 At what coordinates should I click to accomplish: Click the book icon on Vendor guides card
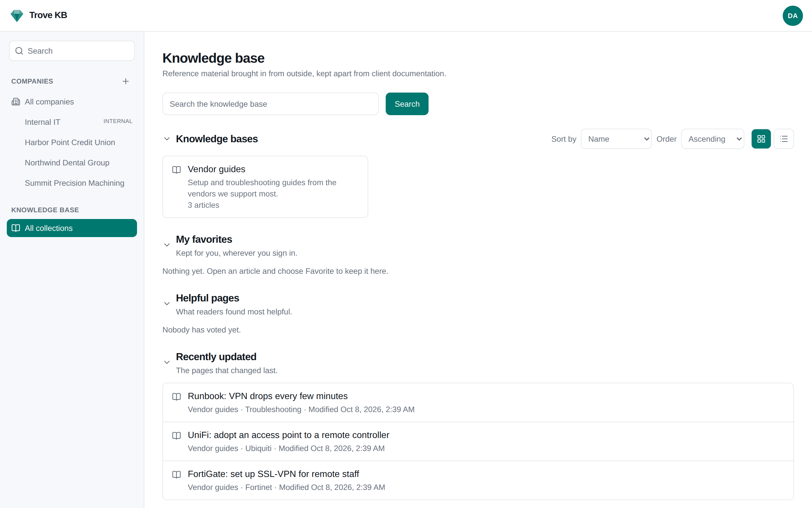click(176, 170)
